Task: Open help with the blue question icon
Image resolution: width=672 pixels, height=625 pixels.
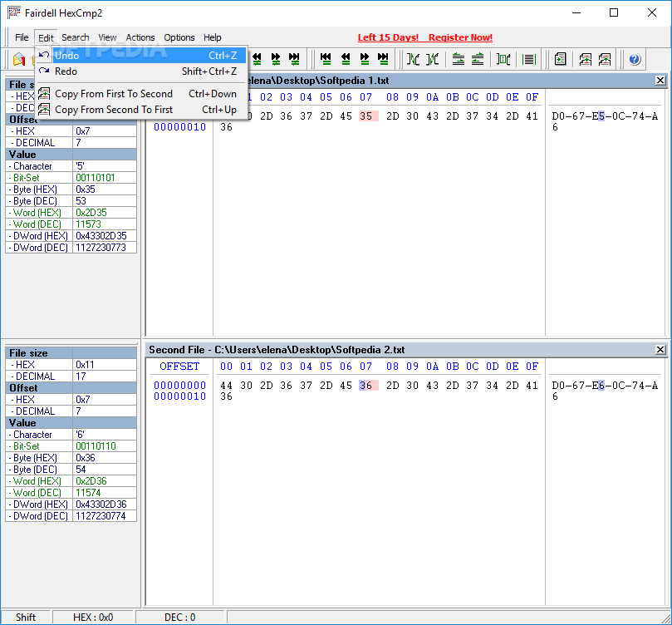Action: pos(635,59)
